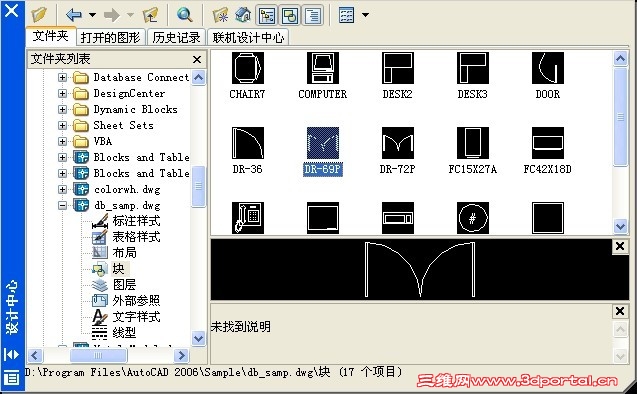Expand the colorwh.dwg node
Image resolution: width=637 pixels, height=394 pixels.
click(x=62, y=189)
